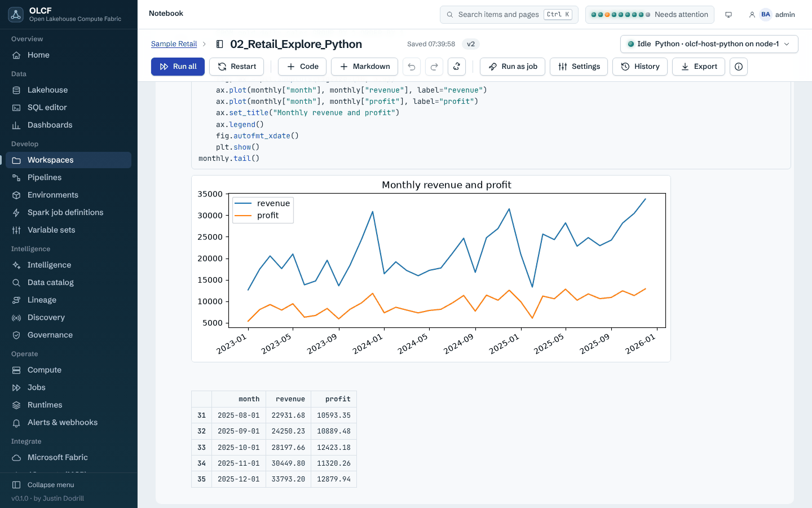This screenshot has height=508, width=812.
Task: Open SQL editor from the sidebar
Action: click(x=68, y=107)
